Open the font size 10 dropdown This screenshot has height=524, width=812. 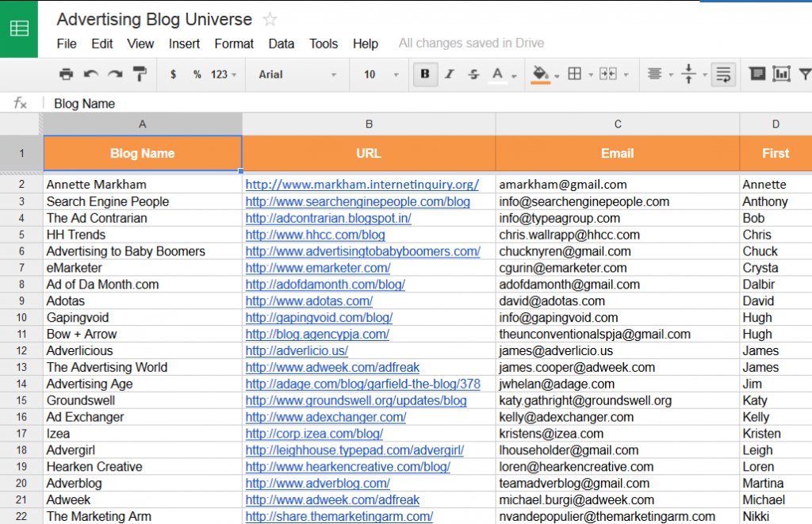pyautogui.click(x=381, y=75)
